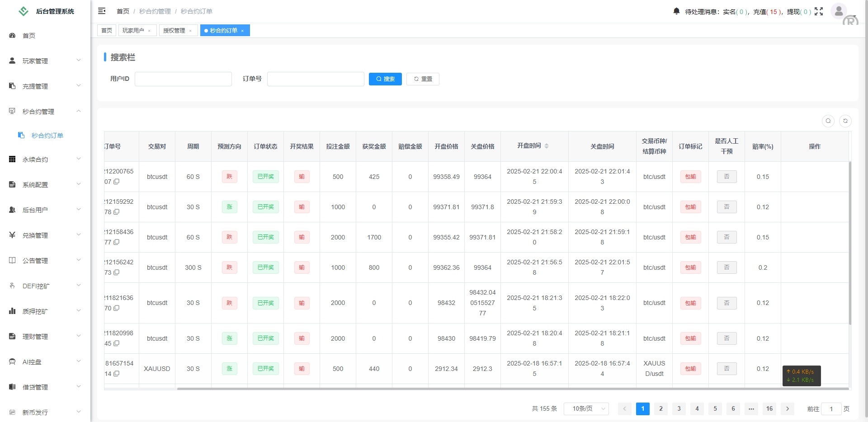Viewport: 868px width, 422px height.
Task: Toggle the 否 intervention switch on the XAUUSD row
Action: 726,369
